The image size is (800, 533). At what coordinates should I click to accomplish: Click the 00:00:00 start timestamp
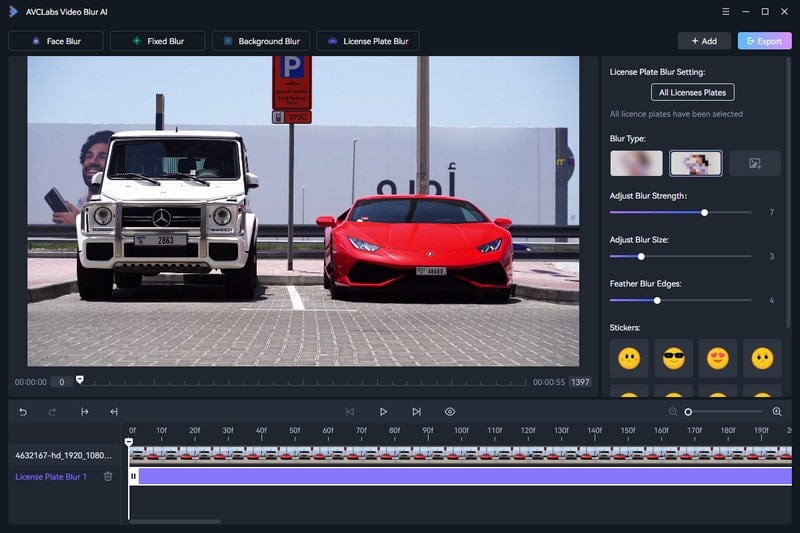point(31,382)
